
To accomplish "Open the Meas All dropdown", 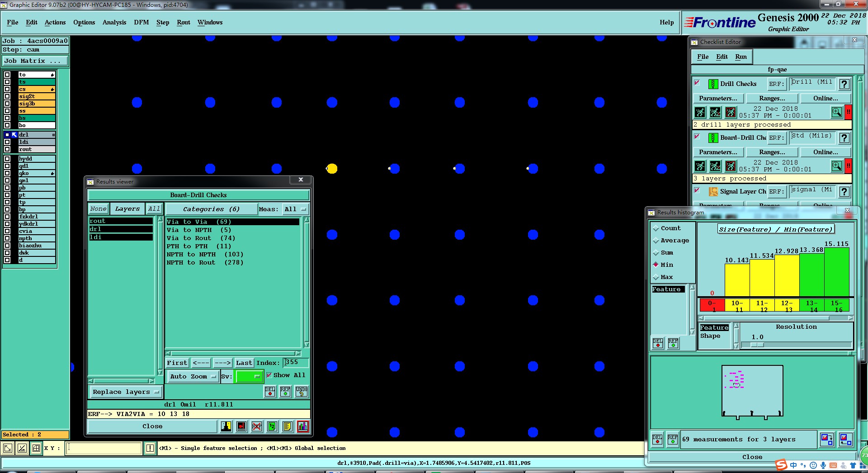I will click(x=295, y=209).
